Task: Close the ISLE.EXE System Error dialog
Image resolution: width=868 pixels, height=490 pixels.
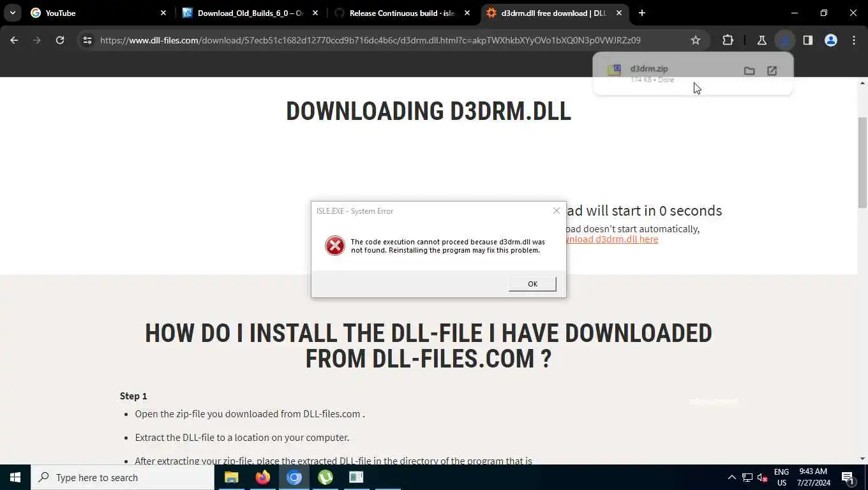Action: pos(557,211)
